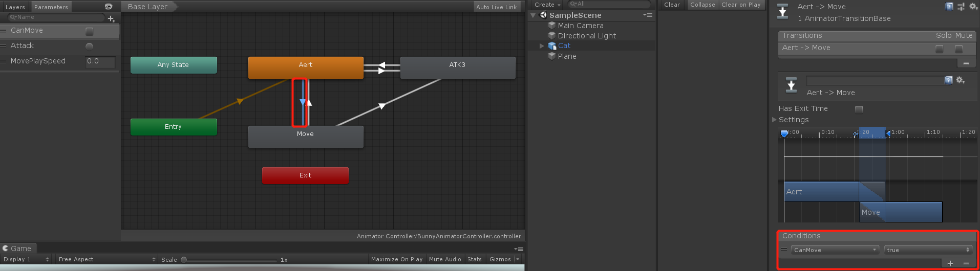Remove transition with the Transitions minus button
Screen dimensions: 980x271
coord(966,63)
